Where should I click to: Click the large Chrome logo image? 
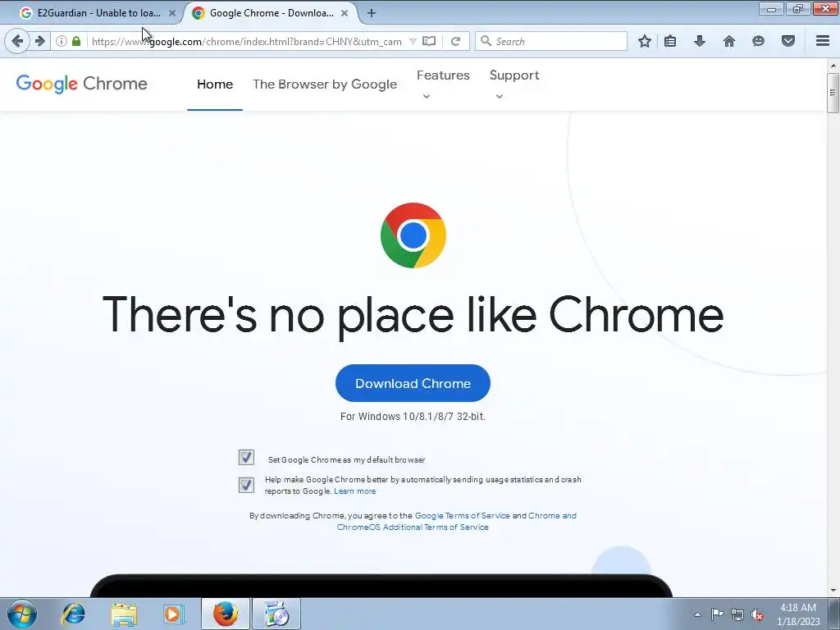(413, 235)
